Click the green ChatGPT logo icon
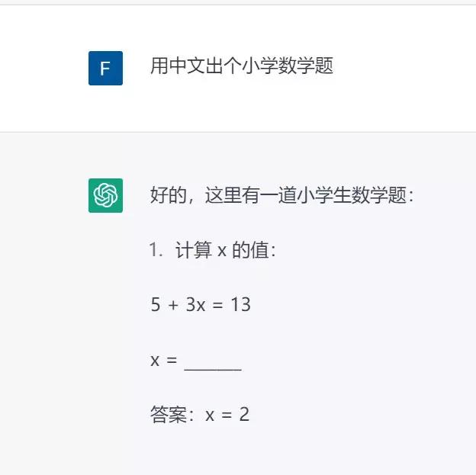Image resolution: width=476 pixels, height=475 pixels. point(105,195)
